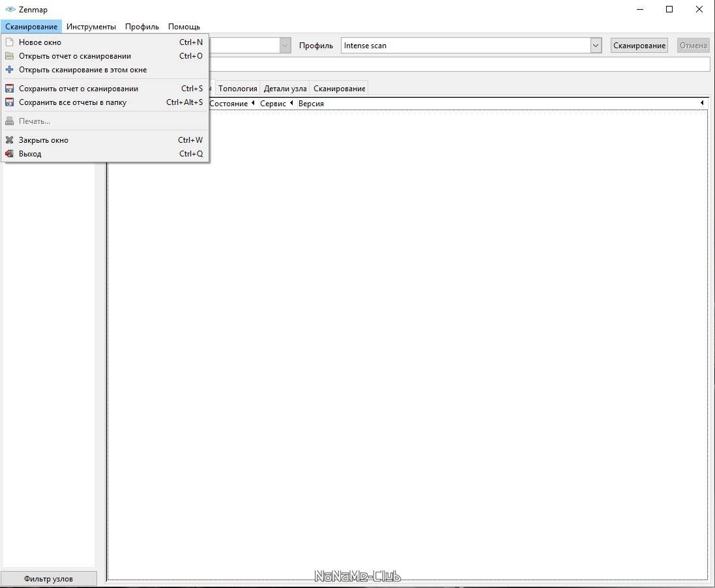Click the save scan report disk icon

pos(9,89)
